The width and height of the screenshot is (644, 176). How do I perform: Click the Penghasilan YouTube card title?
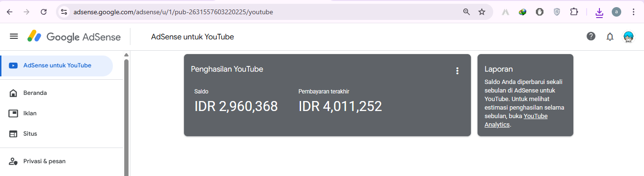[227, 69]
